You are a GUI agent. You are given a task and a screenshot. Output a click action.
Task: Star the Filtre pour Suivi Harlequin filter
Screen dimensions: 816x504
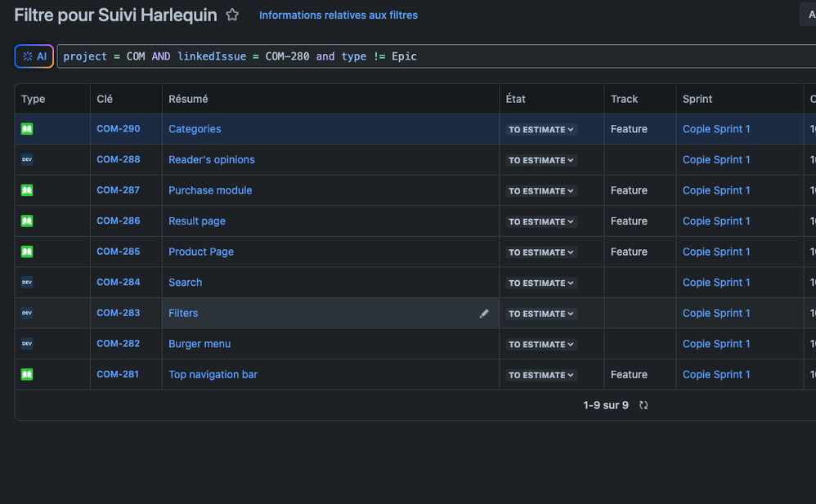coord(232,15)
